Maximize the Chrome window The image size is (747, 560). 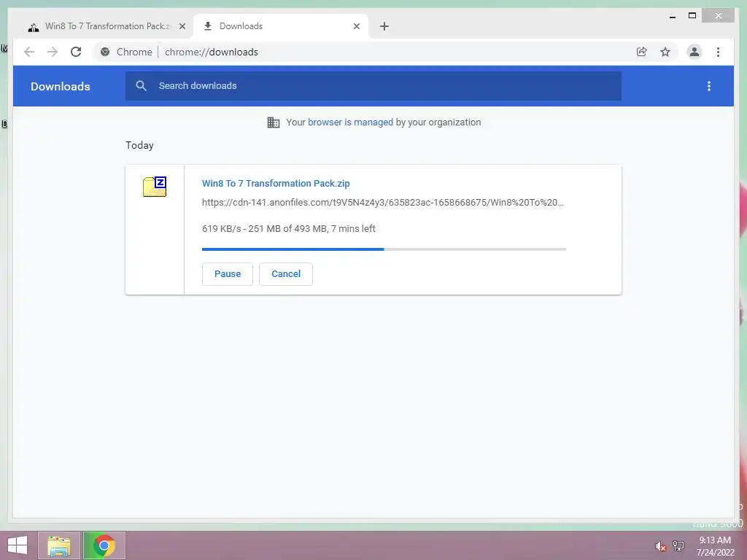pos(692,16)
